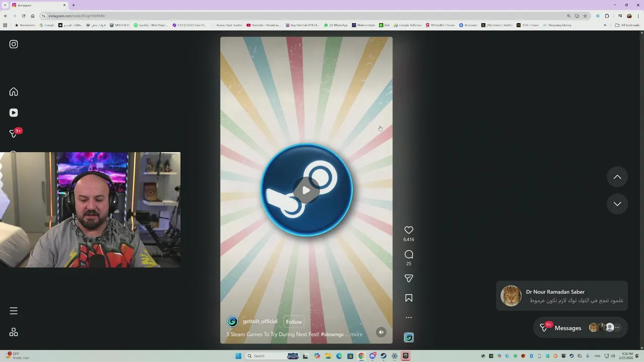This screenshot has height=362, width=644.
Task: Click the gettoit_official avatar
Action: coord(232,322)
